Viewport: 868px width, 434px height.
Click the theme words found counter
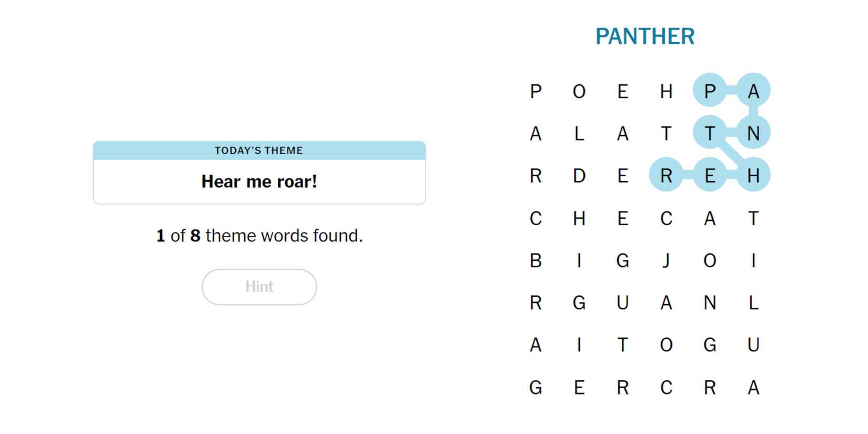pos(259,236)
